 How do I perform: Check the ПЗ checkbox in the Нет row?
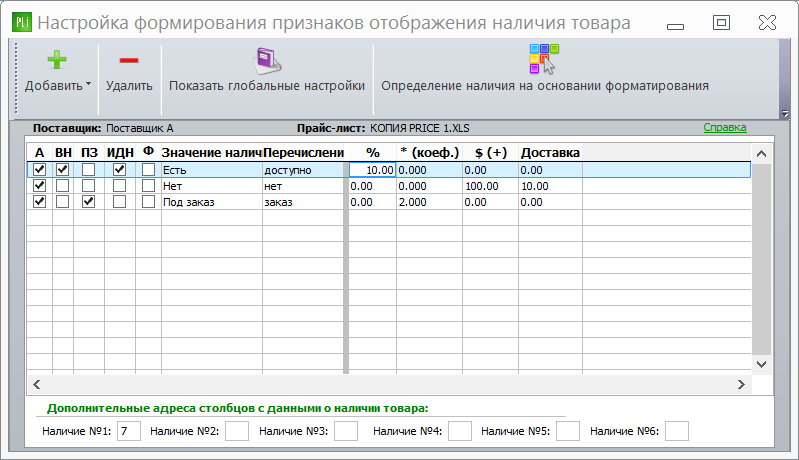[88, 185]
